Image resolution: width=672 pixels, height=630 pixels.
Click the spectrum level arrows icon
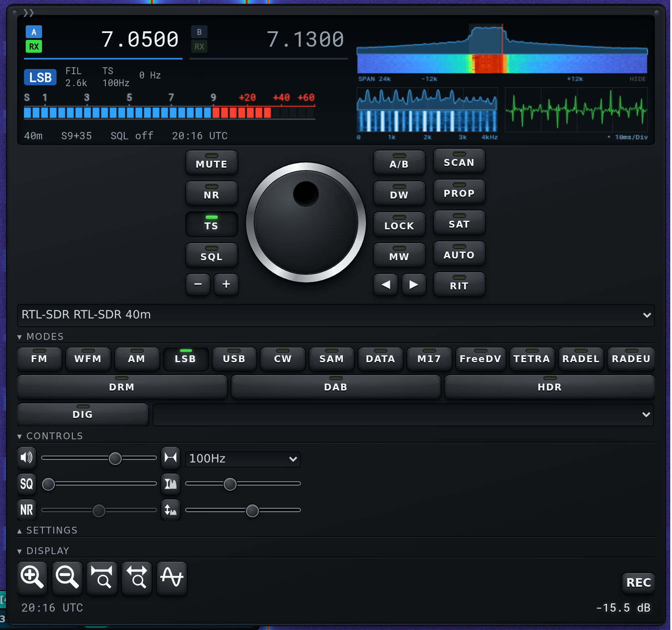point(171,510)
